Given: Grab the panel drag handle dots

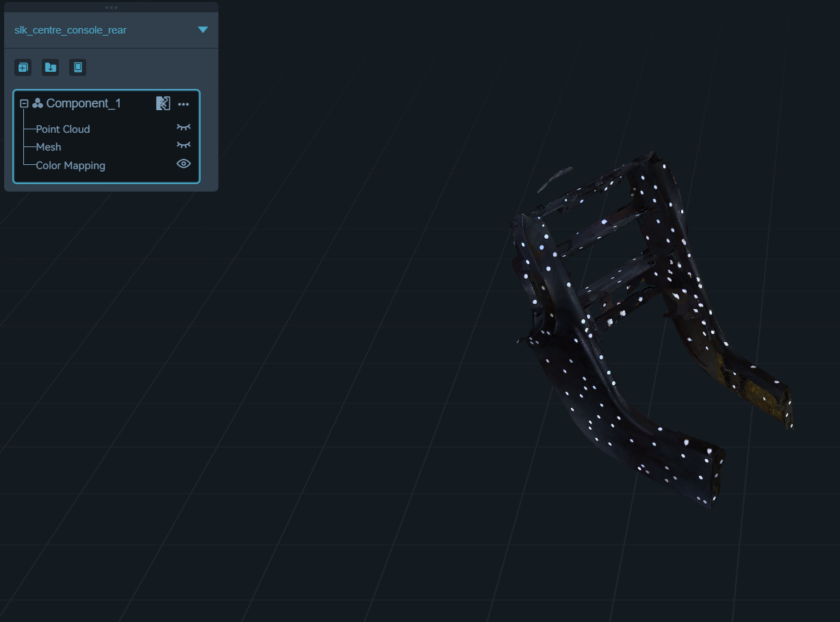Looking at the screenshot, I should (111, 8).
